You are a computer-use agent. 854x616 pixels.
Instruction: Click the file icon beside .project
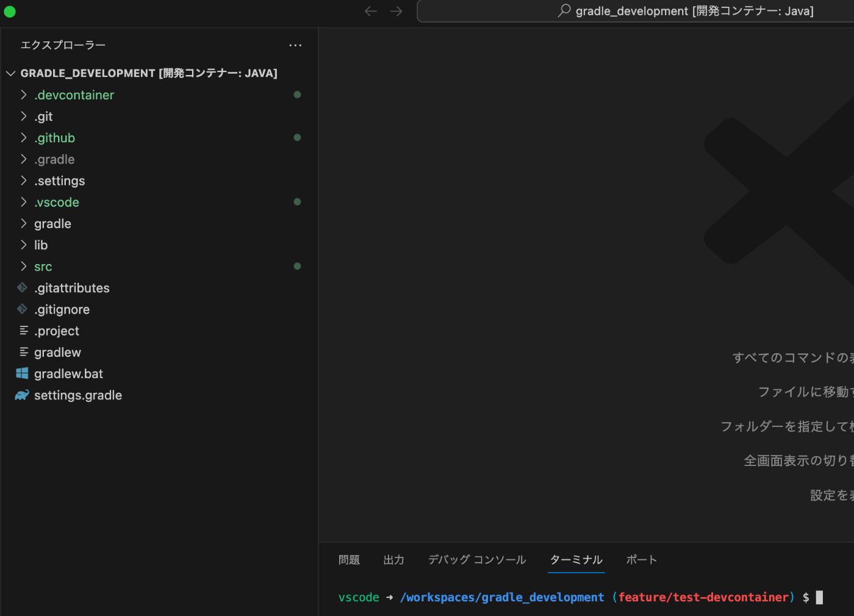click(x=23, y=331)
